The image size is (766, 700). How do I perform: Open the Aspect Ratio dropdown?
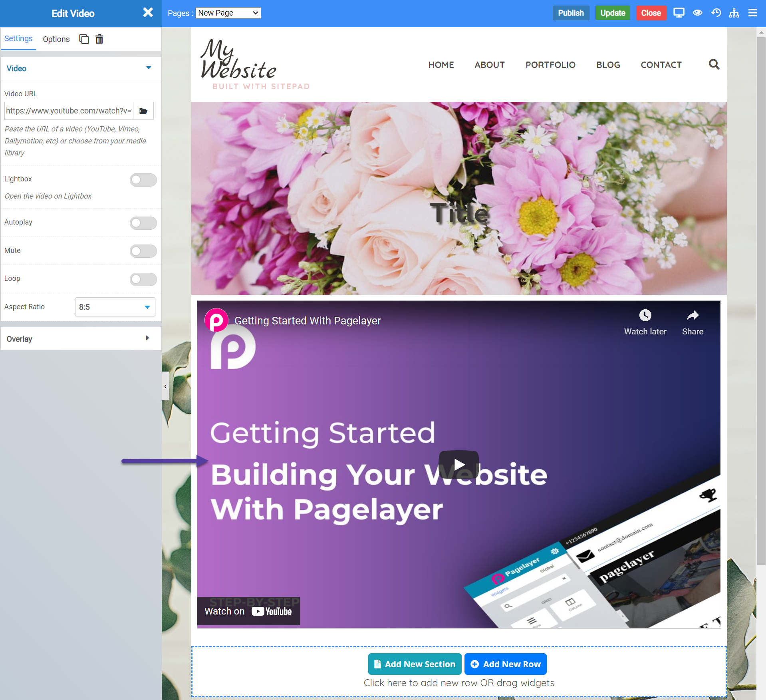click(115, 307)
